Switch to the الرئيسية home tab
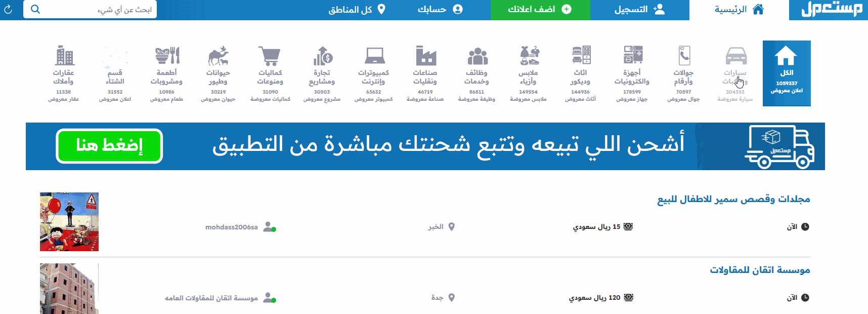The image size is (868, 314). pyautogui.click(x=739, y=10)
